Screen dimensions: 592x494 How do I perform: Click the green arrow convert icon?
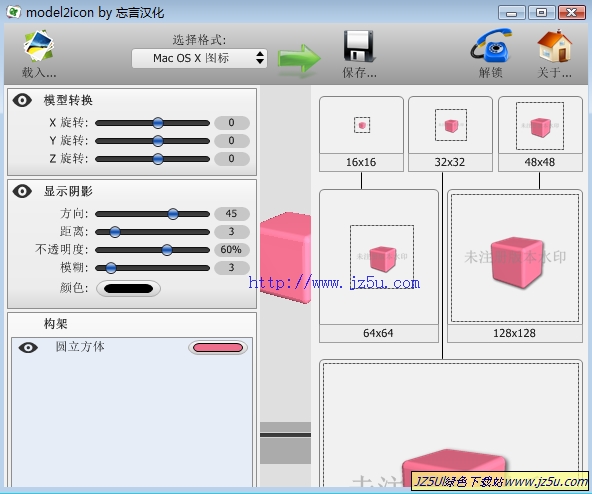tap(299, 59)
